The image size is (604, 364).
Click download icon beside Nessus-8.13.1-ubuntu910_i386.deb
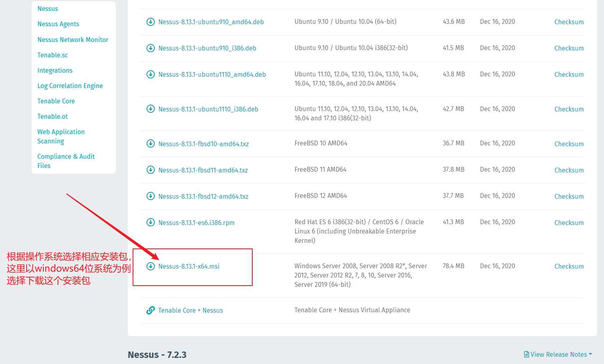[150, 48]
